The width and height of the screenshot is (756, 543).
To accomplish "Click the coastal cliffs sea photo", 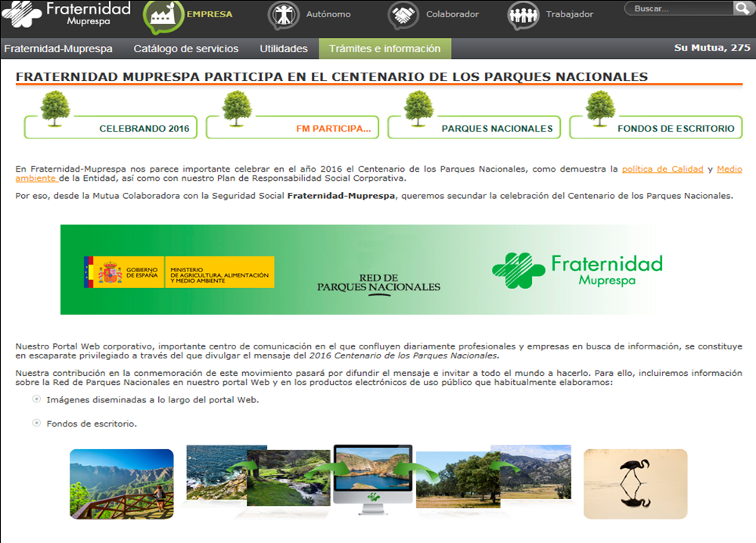I will pos(216,472).
